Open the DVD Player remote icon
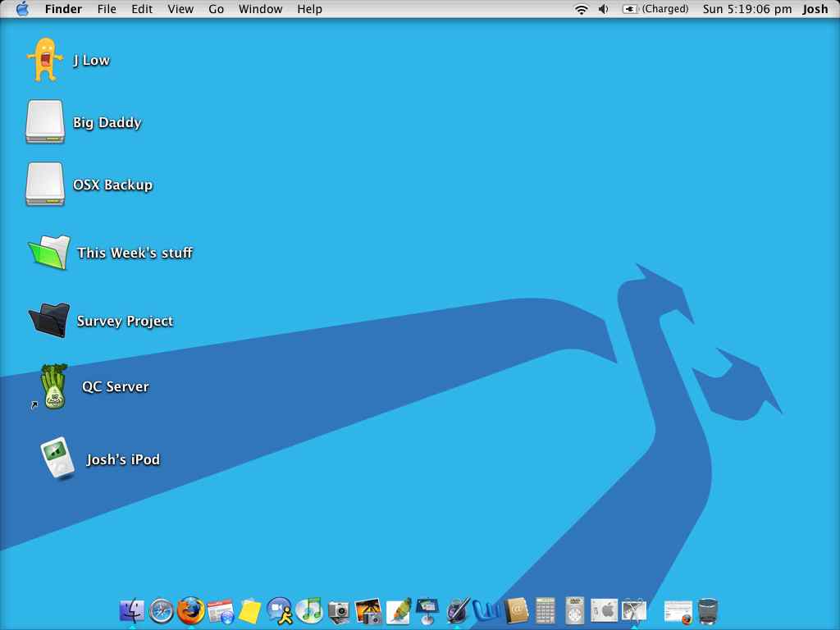 tap(575, 610)
